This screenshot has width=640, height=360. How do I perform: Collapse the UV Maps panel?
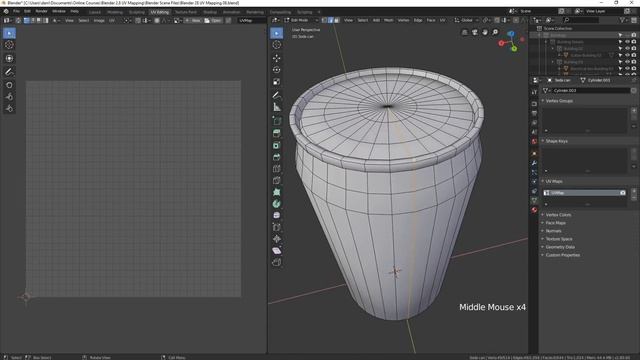(554, 181)
